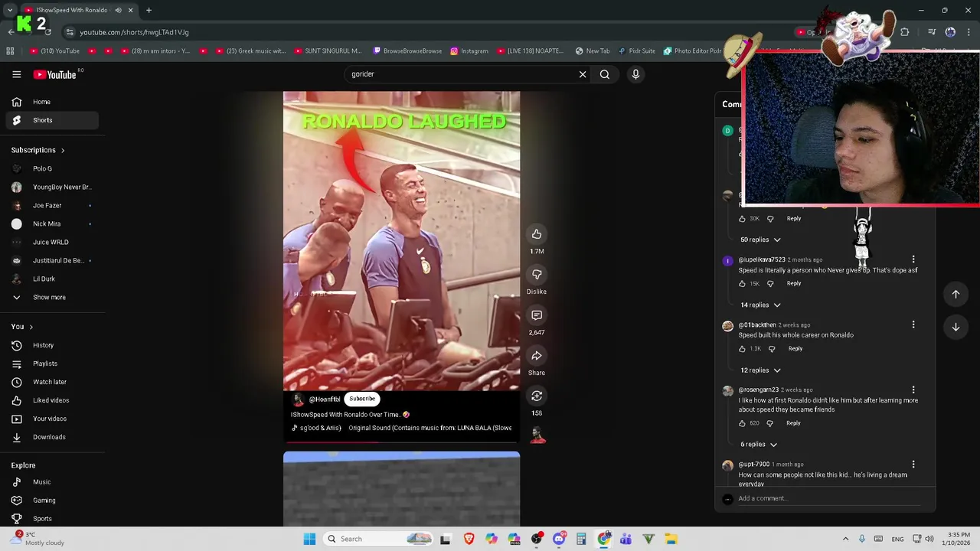Expand 14 replies under iupelikava7523 comment
This screenshot has height=551, width=980.
click(760, 305)
